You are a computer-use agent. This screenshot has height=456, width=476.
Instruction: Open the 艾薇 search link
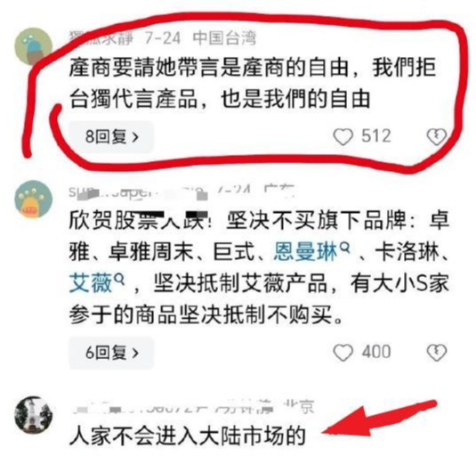click(x=91, y=283)
